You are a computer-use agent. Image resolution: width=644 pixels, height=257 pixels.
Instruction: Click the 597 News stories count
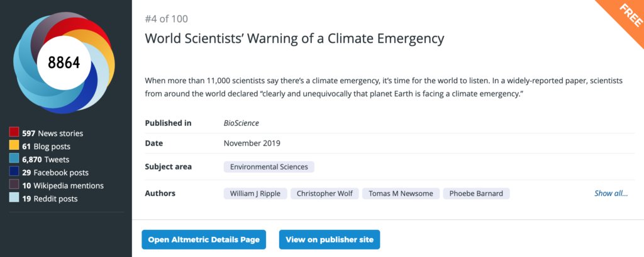[x=52, y=133]
